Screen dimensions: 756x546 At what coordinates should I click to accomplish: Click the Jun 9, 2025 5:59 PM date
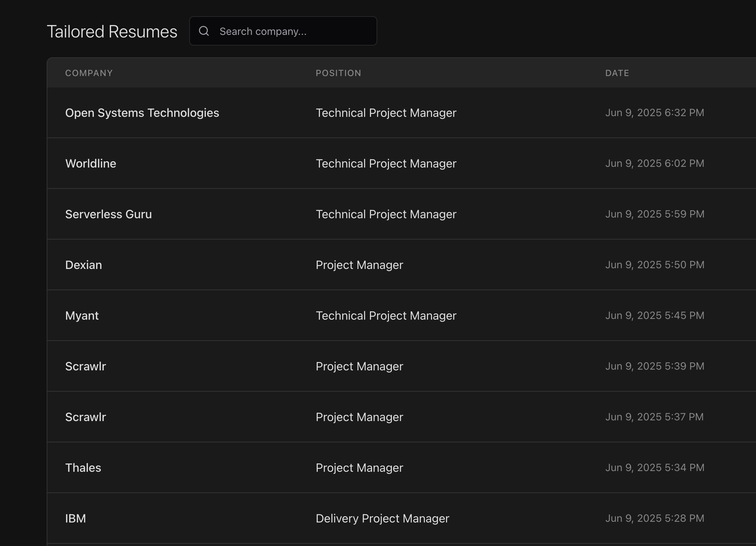pos(655,214)
